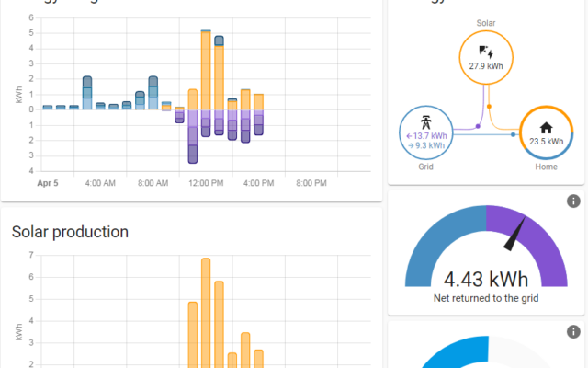
Task: Click the 4:00 AM axis label on usage chart
Action: click(x=100, y=183)
